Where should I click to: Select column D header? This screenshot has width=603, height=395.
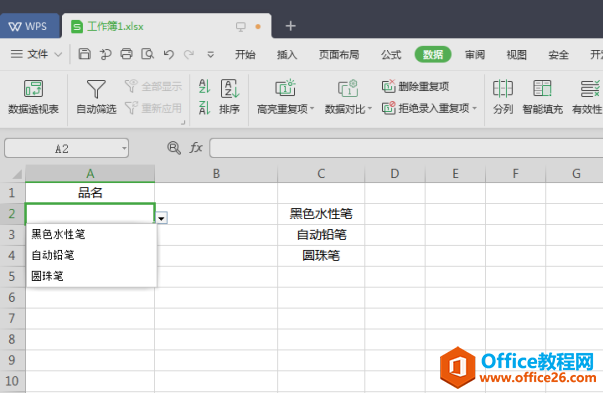point(395,173)
